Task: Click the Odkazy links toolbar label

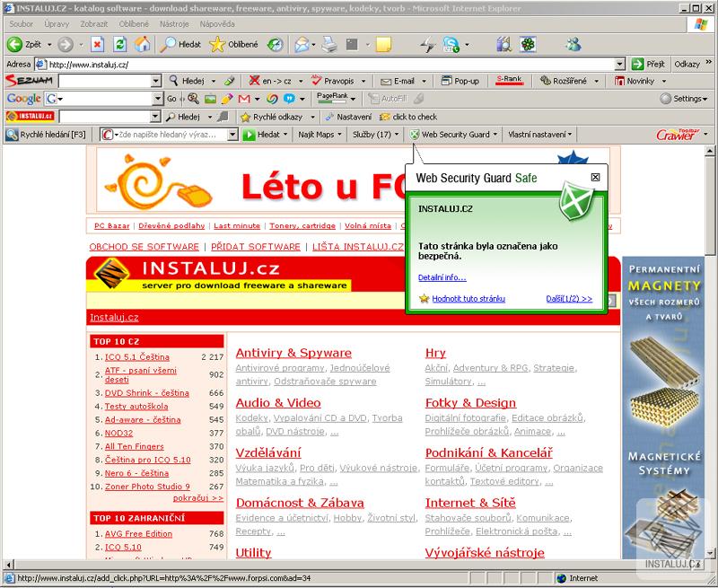Action: point(687,64)
